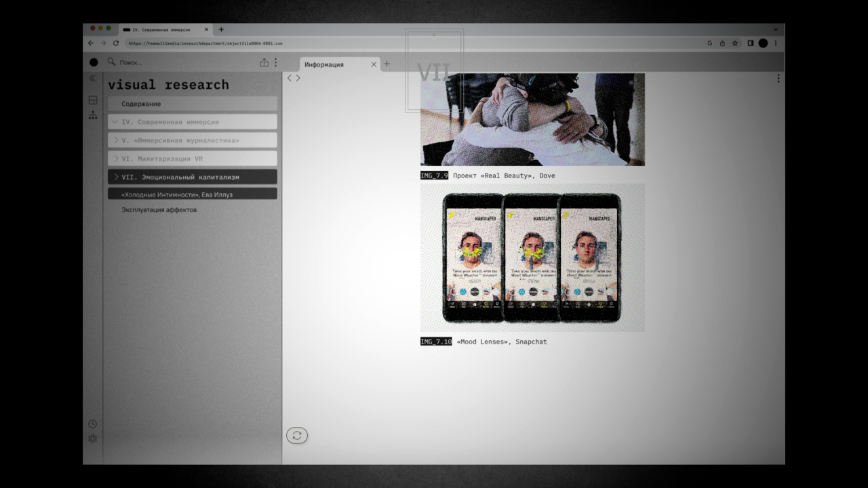868x488 pixels.
Task: Click the caption «Mood Lenses», Snapchat
Action: [x=502, y=342]
